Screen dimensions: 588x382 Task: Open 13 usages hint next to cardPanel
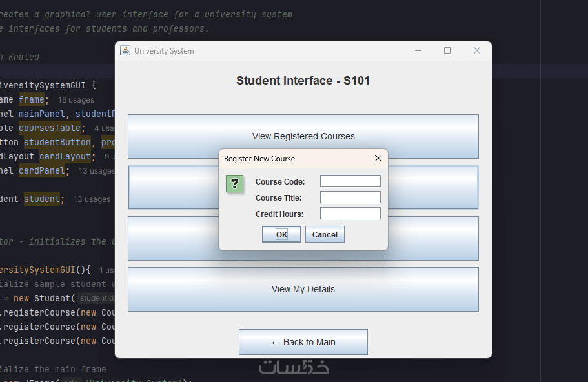coord(97,171)
